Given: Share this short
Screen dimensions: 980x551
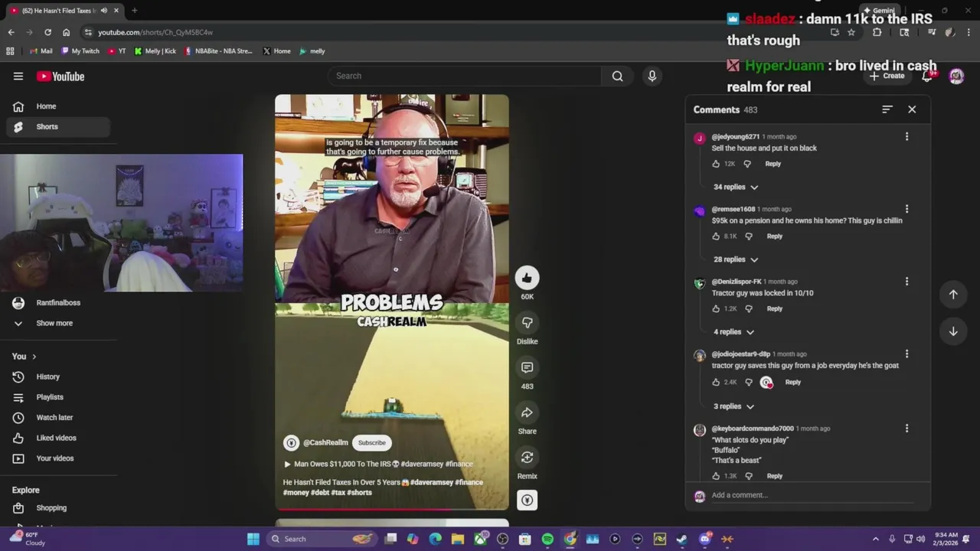Looking at the screenshot, I should coord(527,412).
